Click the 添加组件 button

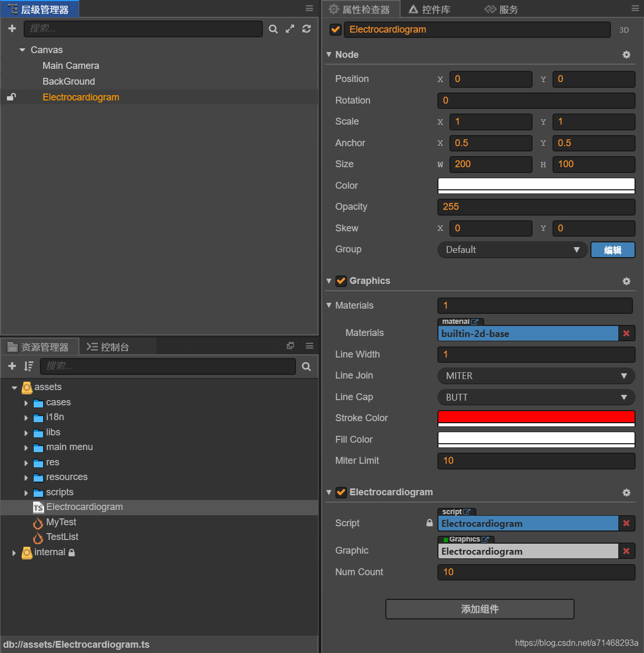point(480,609)
